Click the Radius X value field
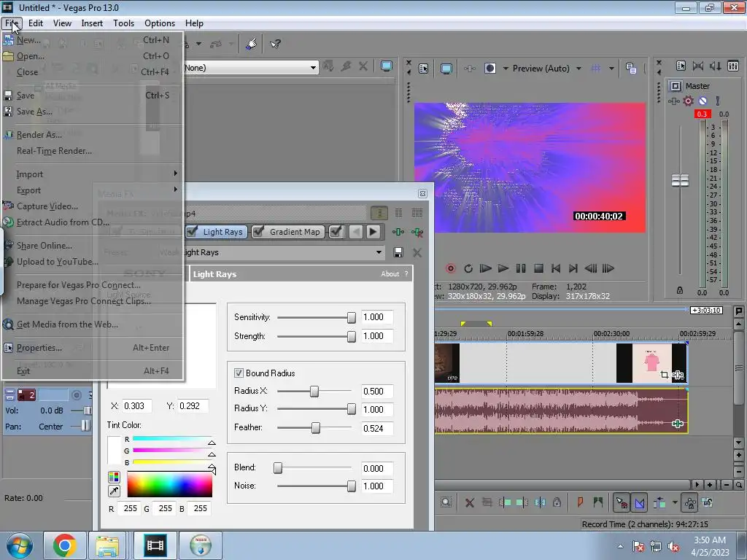Image resolution: width=747 pixels, height=560 pixels. [376, 391]
